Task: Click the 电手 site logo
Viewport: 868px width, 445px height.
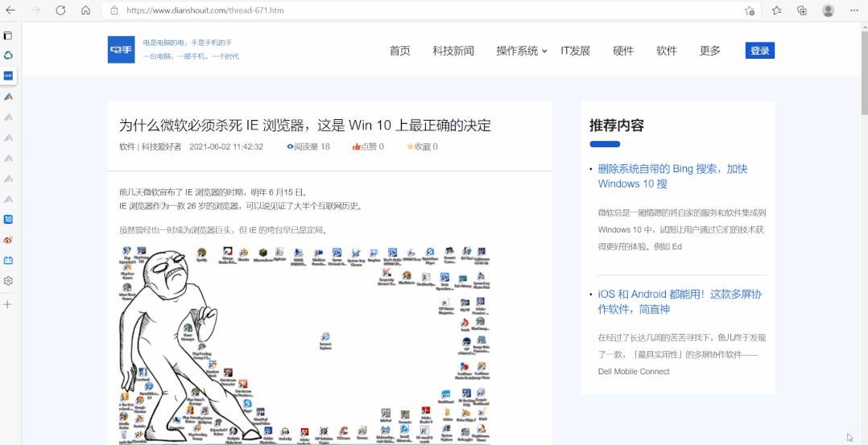Action: 122,50
